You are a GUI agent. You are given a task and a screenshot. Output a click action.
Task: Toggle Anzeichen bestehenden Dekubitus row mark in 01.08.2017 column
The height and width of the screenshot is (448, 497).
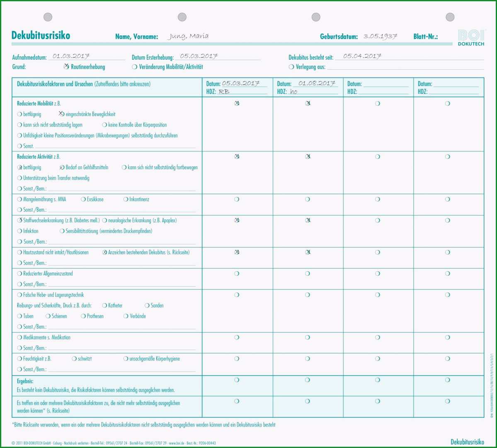tap(308, 252)
